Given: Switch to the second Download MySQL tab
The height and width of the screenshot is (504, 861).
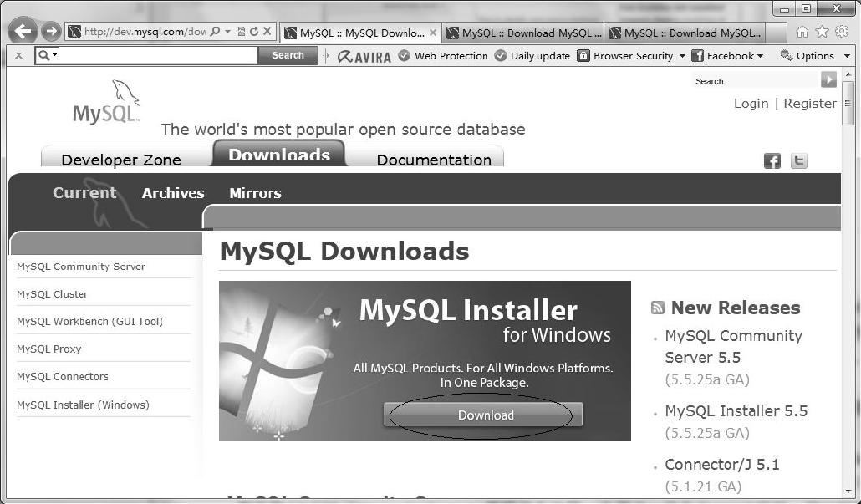Looking at the screenshot, I should click(523, 33).
